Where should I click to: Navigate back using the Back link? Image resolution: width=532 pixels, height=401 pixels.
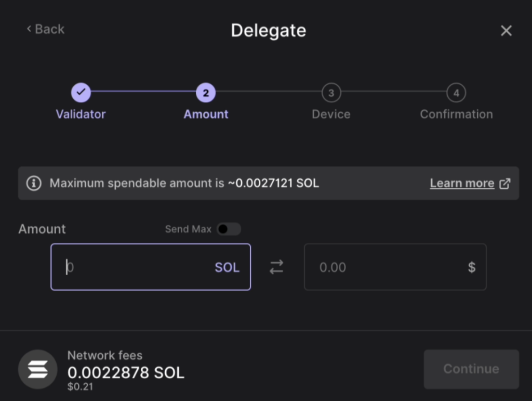pyautogui.click(x=45, y=29)
